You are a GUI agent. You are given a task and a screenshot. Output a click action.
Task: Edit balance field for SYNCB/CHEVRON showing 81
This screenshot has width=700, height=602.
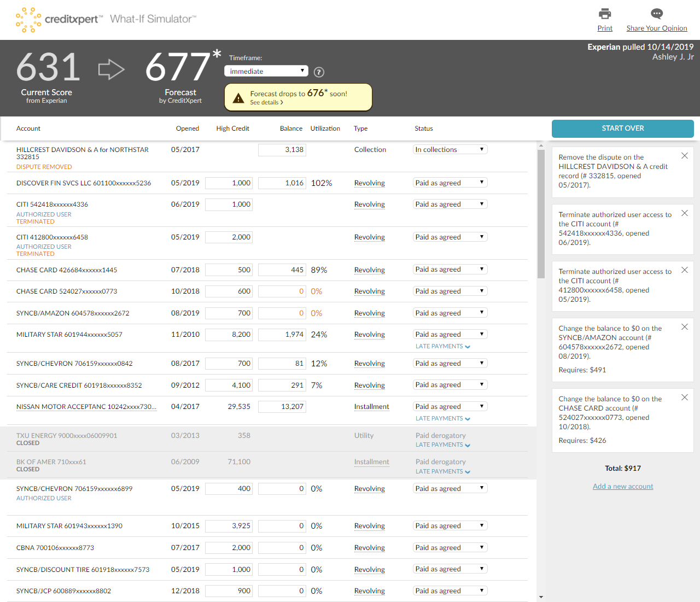tap(282, 364)
